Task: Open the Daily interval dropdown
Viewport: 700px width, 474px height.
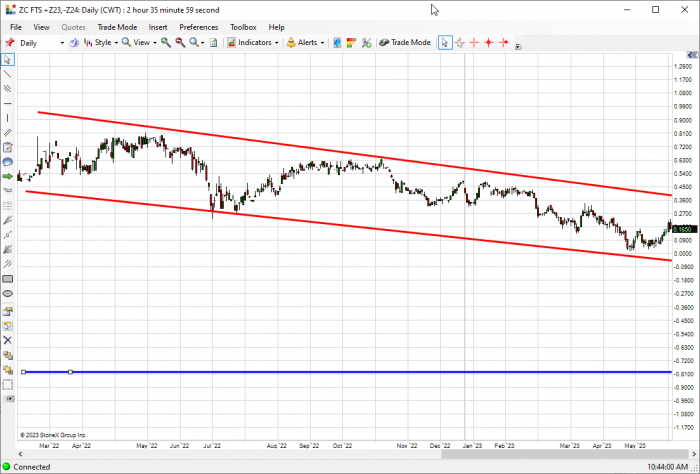Action: point(62,43)
